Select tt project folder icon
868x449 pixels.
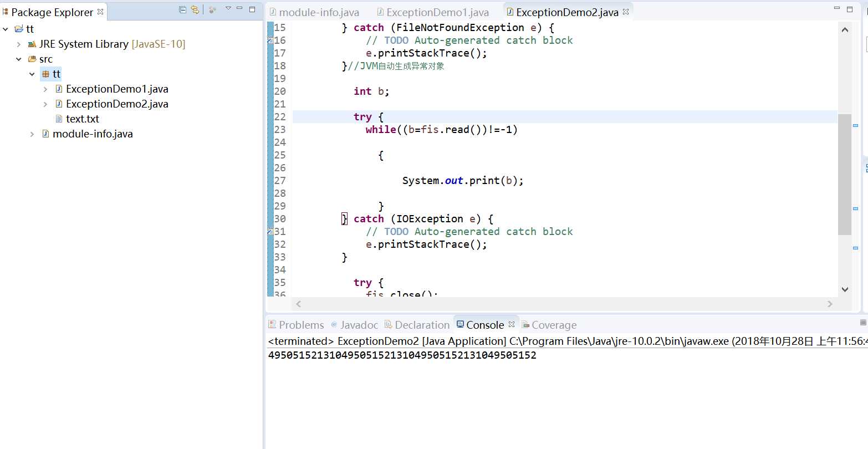pyautogui.click(x=19, y=29)
